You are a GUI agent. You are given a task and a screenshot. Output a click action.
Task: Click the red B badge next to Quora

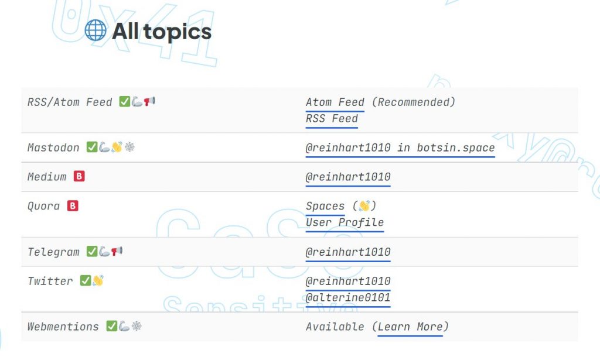tap(73, 206)
